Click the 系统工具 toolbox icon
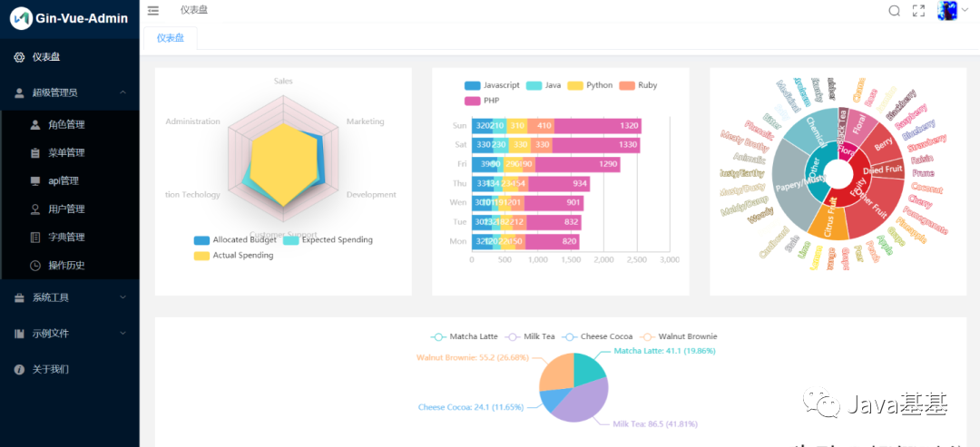The width and height of the screenshot is (980, 447). tap(19, 297)
